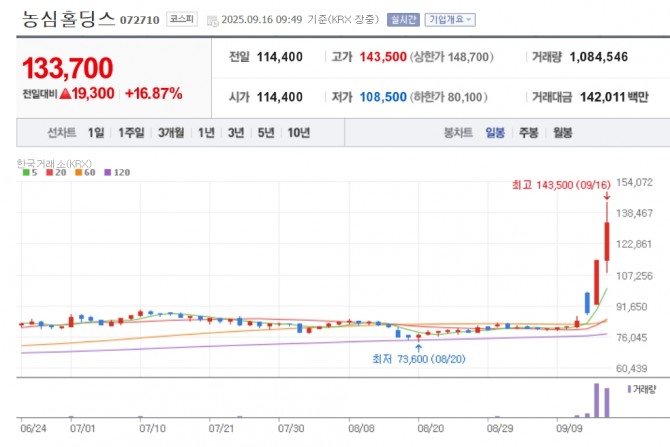Click the purple 거래량 legend marker
Image resolution: width=670 pixels, height=447 pixels.
click(x=629, y=389)
